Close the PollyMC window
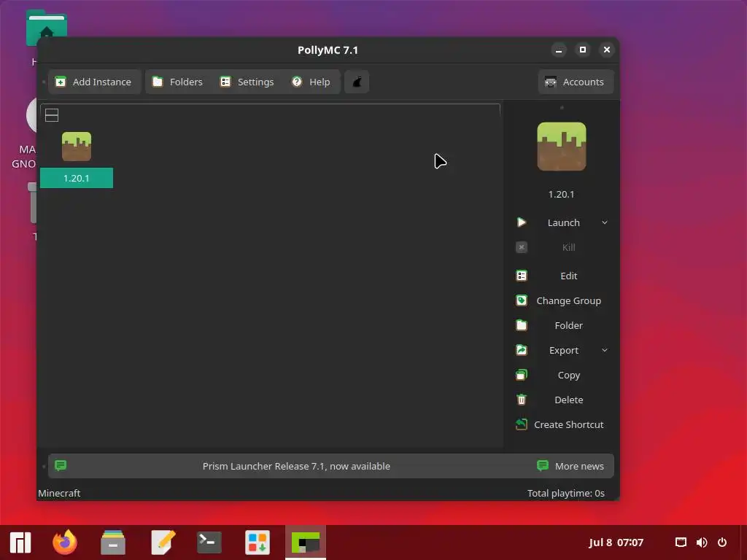 (606, 50)
